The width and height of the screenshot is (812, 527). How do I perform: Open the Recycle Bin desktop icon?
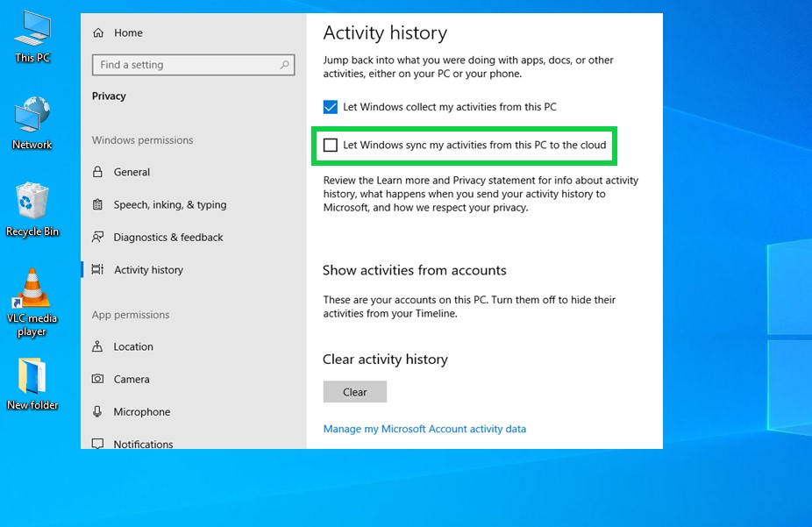(x=32, y=203)
